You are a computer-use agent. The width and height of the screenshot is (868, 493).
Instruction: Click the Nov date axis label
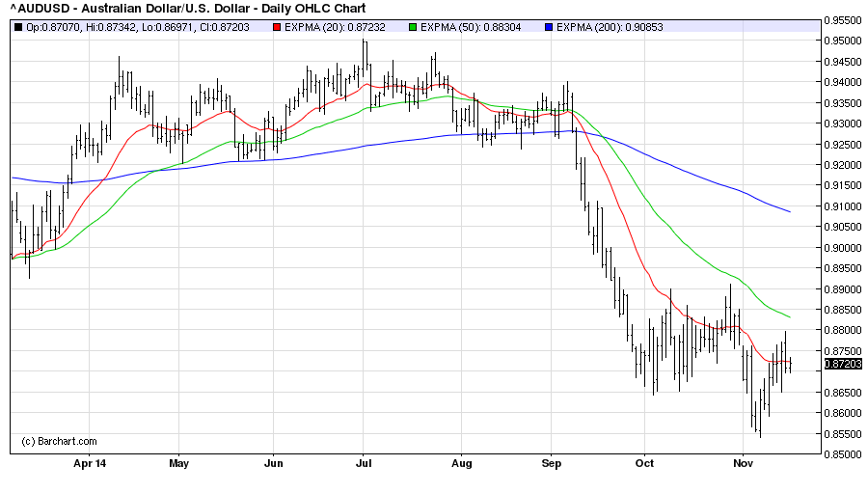(x=742, y=463)
